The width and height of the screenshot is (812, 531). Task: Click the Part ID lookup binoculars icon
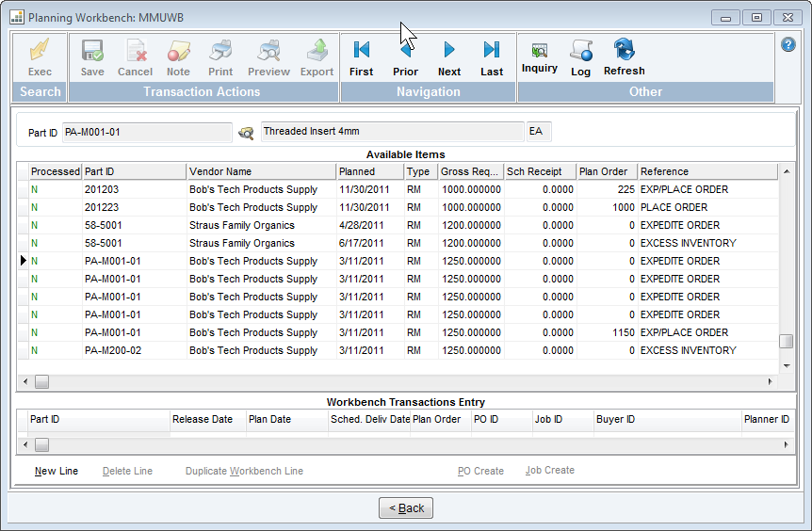point(246,133)
